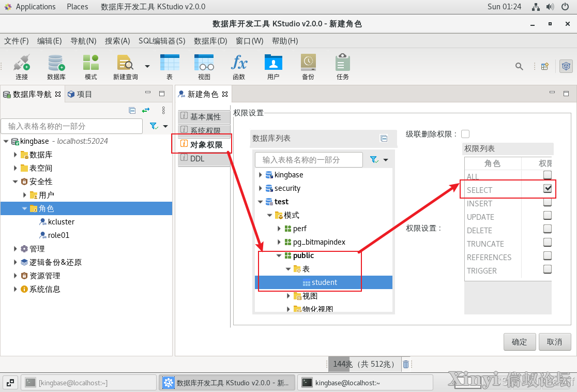577x392 pixels.
Task: Switch to kingbase@localhost:~ terminal taskbar item
Action: (x=365, y=383)
